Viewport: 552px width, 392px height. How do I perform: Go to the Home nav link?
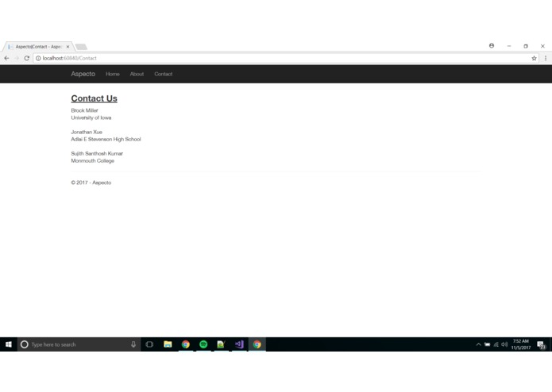(x=113, y=74)
